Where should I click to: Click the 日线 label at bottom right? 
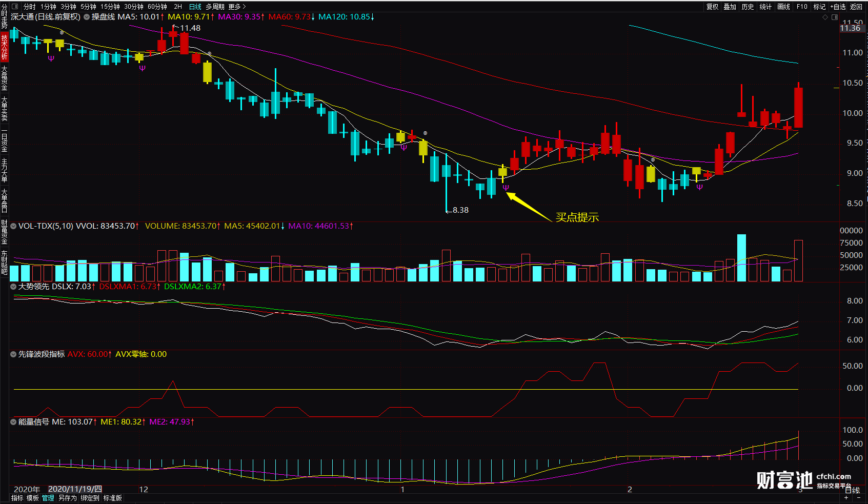coord(852,490)
